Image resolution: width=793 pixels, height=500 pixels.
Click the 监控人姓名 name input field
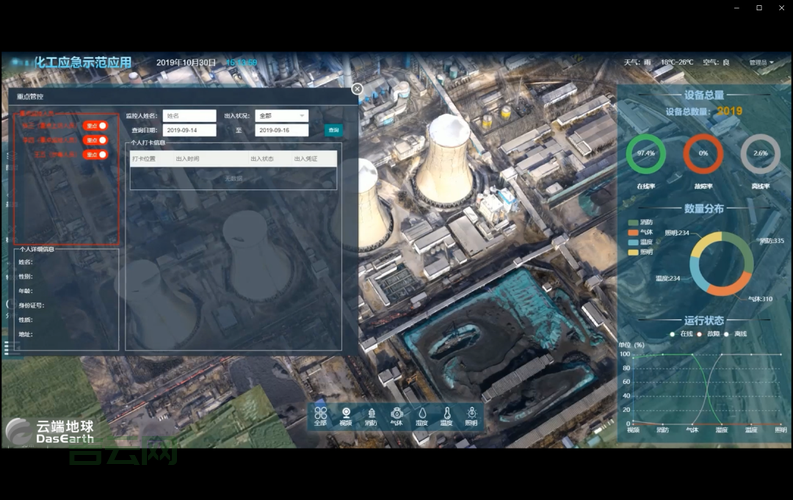(x=189, y=116)
